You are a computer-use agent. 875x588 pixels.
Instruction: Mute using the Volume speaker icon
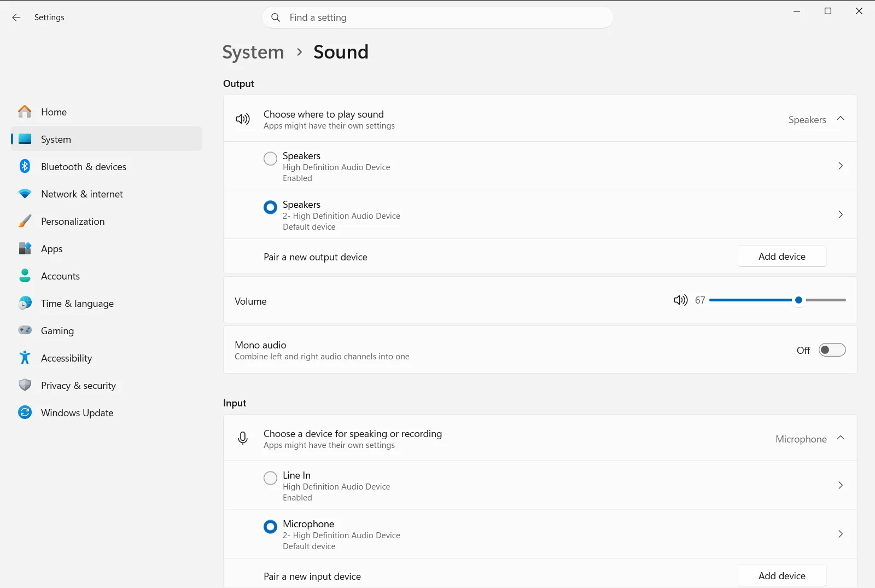coord(680,300)
